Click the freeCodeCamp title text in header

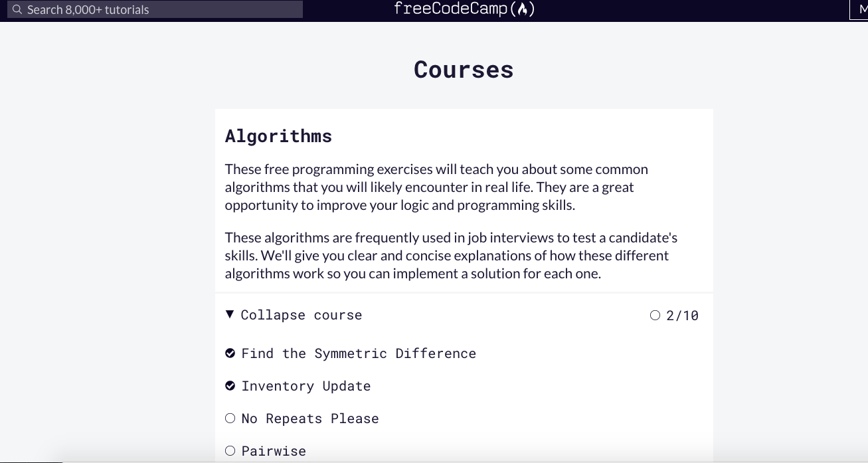coord(464,9)
